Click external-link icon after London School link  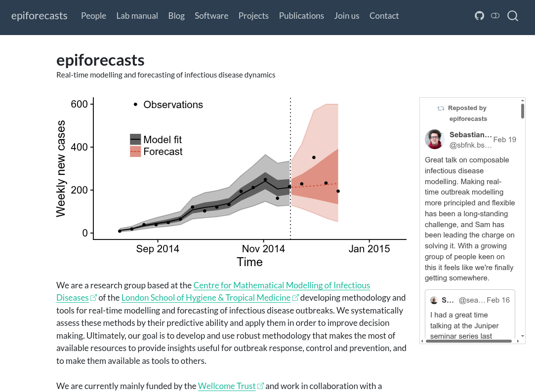pos(295,298)
